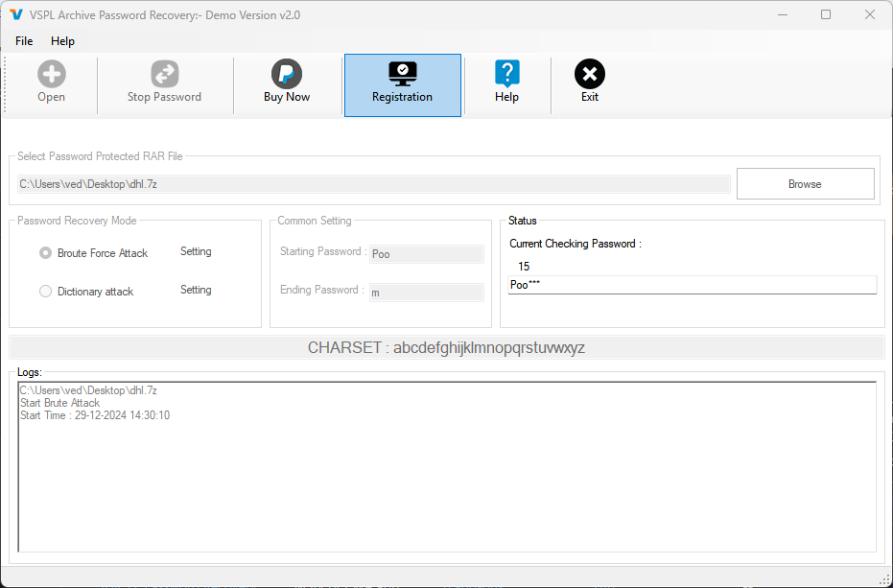Viewport: 893px width, 588px height.
Task: Open Setting next to Brute Force Attack
Action: (x=196, y=251)
